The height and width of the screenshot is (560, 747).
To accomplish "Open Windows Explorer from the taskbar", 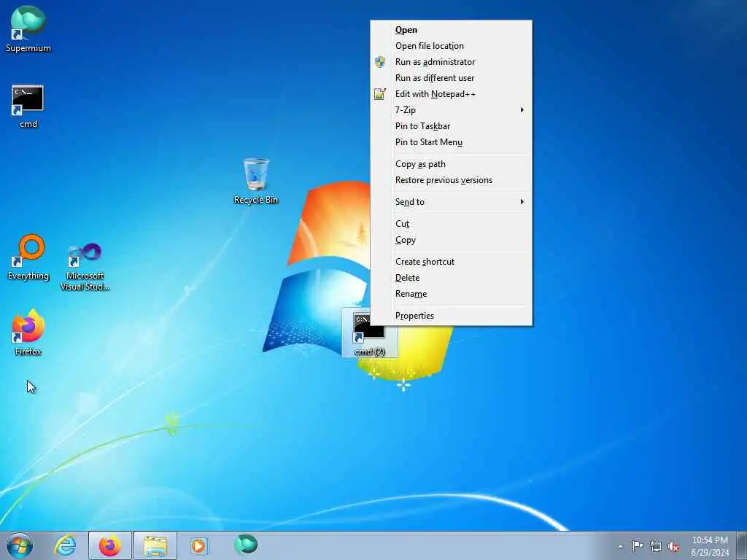I will 155,545.
